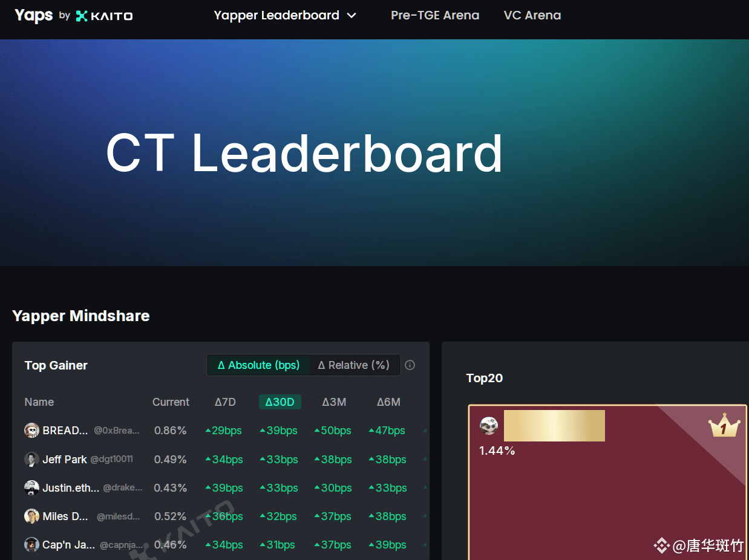
Task: Click BREAD's 50bps Δ3M value
Action: click(x=333, y=431)
